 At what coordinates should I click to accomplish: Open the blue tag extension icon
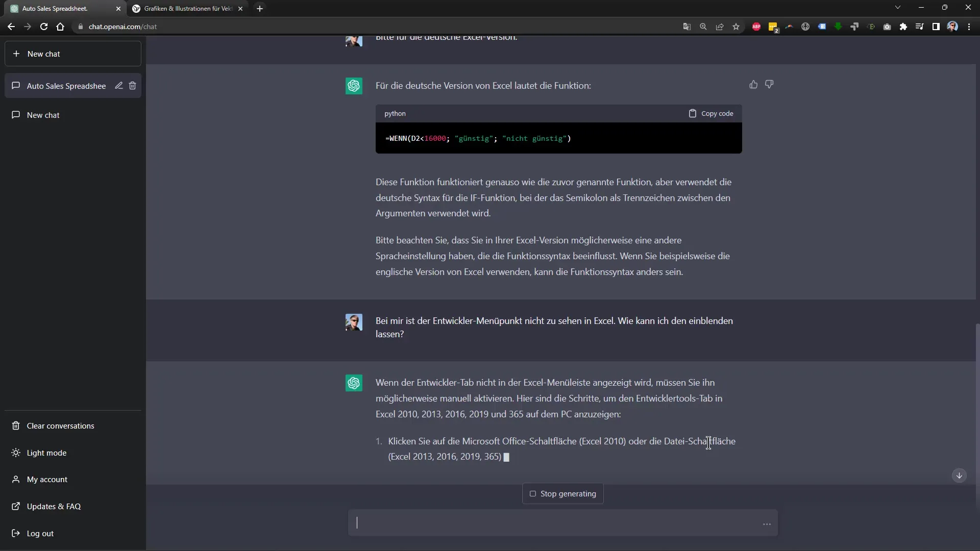822,27
